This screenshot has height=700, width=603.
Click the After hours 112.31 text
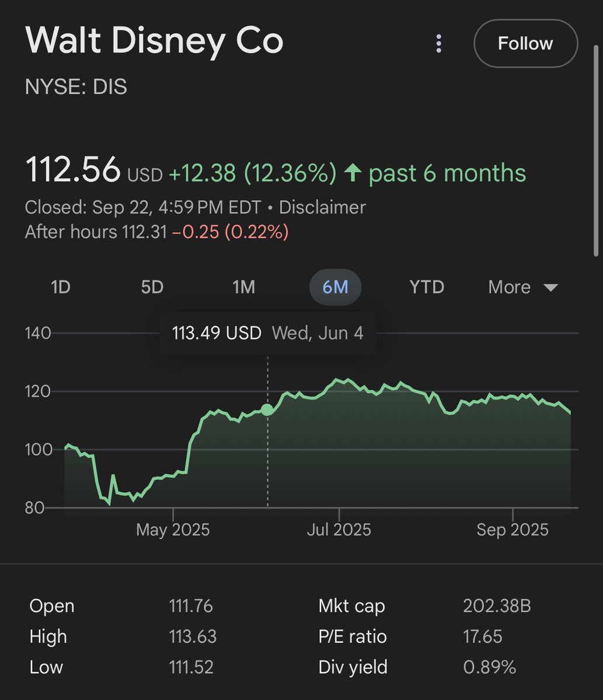coord(96,232)
